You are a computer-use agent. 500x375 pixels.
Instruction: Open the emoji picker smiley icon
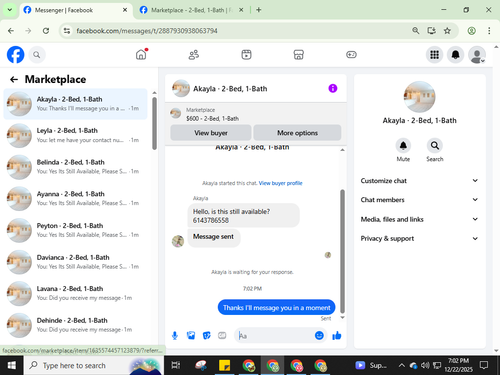(319, 335)
